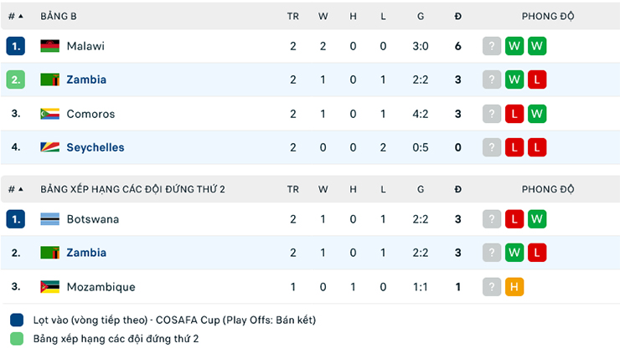Click the Seychelles flag icon
620x364 pixels.
pyautogui.click(x=49, y=147)
